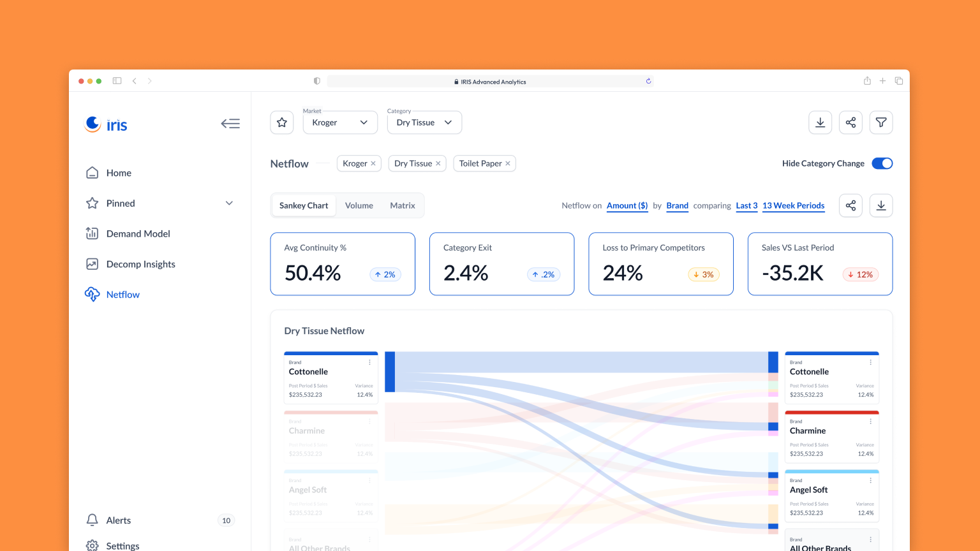Screen dimensions: 980x551
Task: Switch to the Matrix tab
Action: (x=402, y=205)
